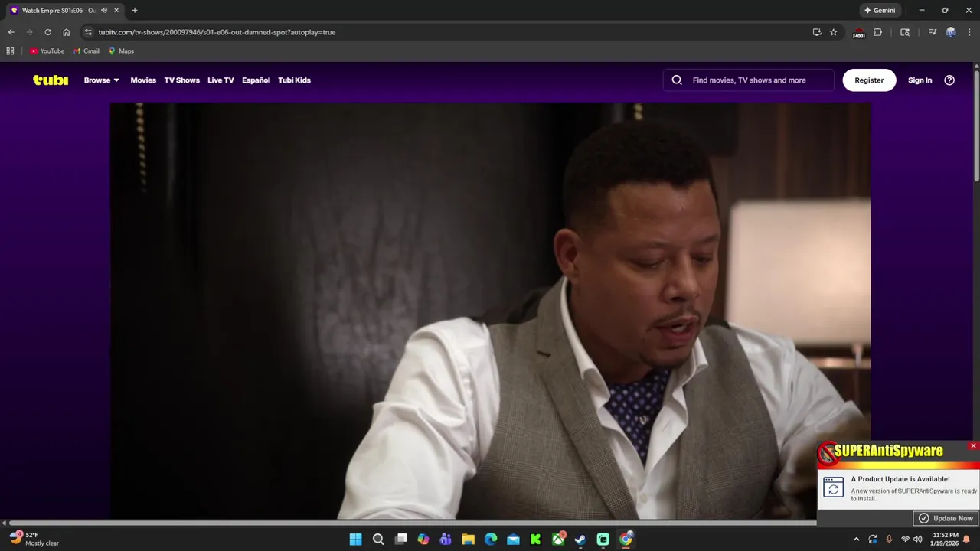The width and height of the screenshot is (980, 551).
Task: Open the clock showing 11:52 PM
Action: pos(946,540)
